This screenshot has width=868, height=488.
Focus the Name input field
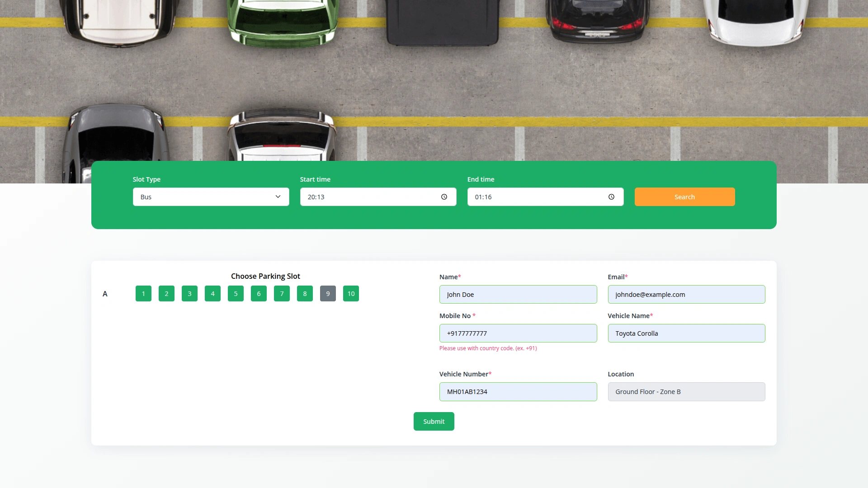click(518, 295)
